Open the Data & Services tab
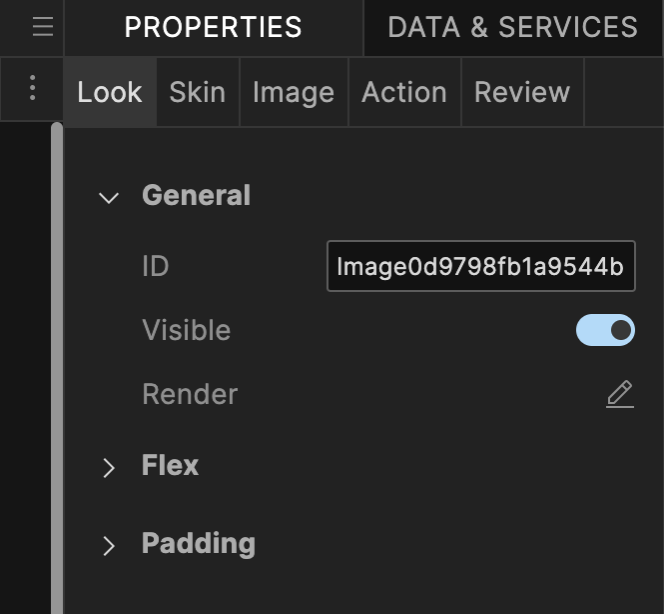664x614 pixels. pos(512,27)
